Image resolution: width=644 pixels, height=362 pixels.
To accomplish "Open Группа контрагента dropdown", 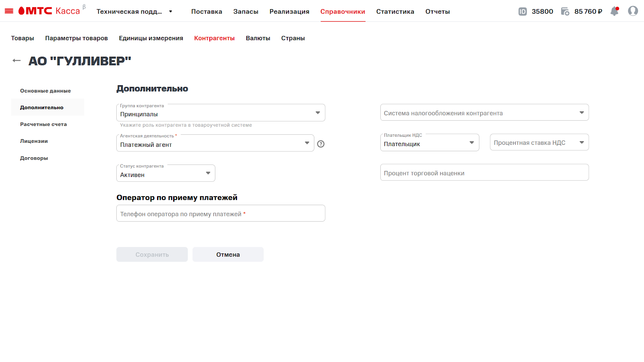I will tap(221, 113).
